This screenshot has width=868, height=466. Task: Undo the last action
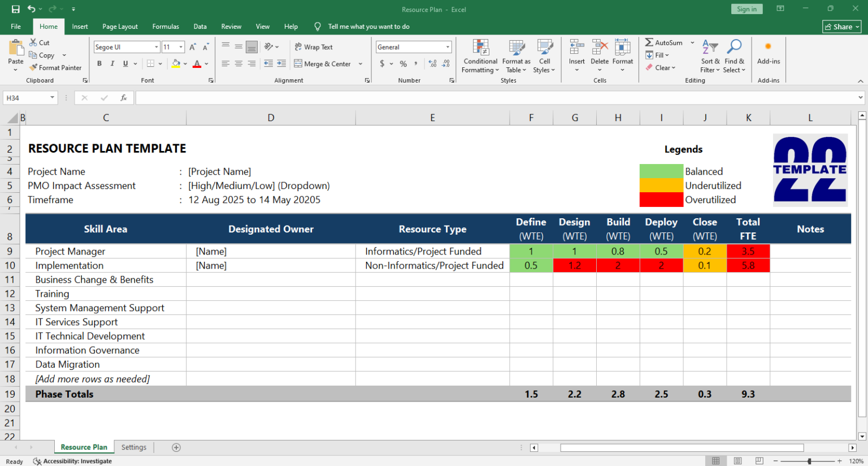(32, 9)
